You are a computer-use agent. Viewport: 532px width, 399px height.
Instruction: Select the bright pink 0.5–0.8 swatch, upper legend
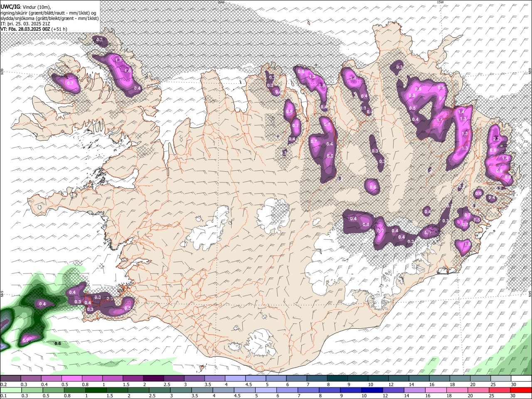click(71, 379)
